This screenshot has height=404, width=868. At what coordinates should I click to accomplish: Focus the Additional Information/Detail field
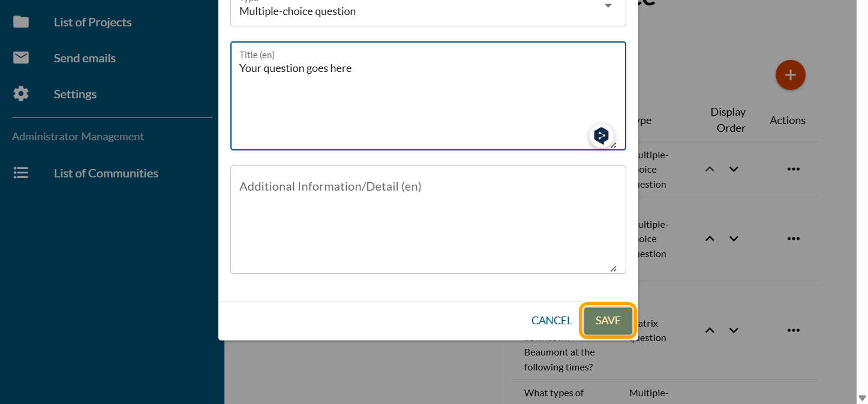pos(427,222)
